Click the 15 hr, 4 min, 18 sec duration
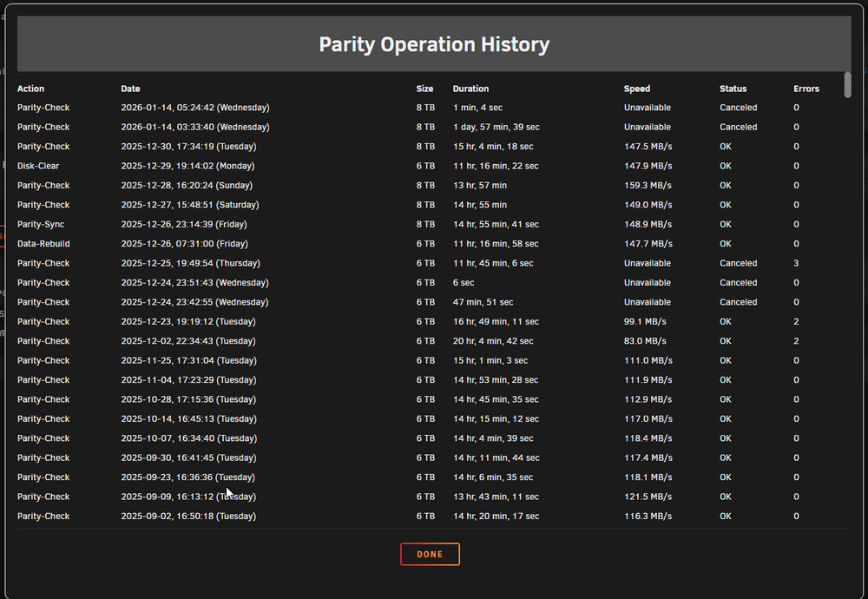This screenshot has width=868, height=599. coord(493,147)
